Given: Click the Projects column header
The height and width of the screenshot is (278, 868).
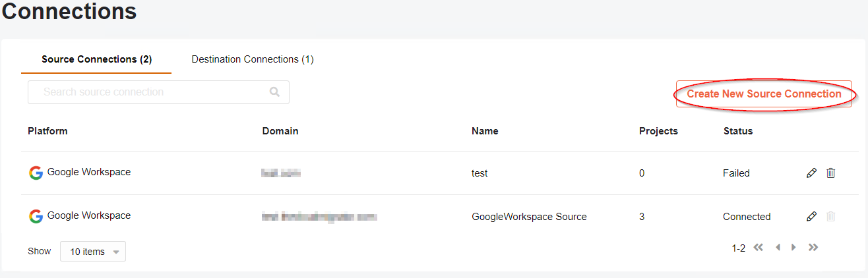Looking at the screenshot, I should pos(658,131).
